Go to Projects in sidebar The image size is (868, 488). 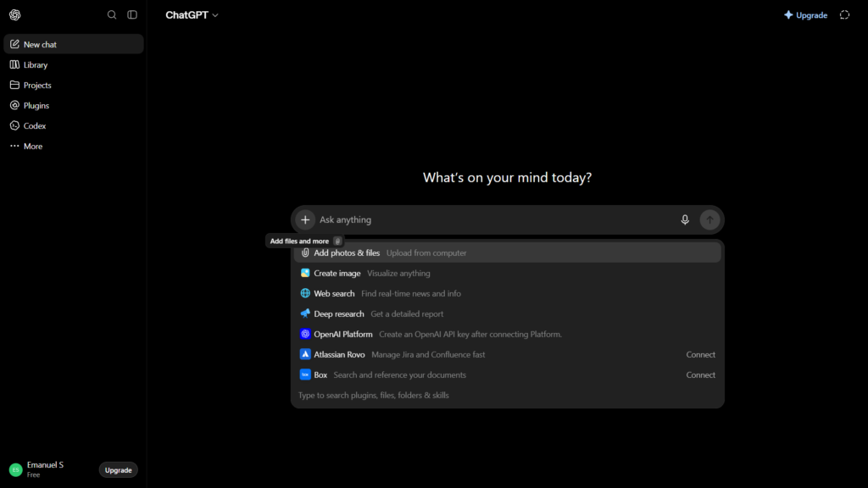coord(74,86)
